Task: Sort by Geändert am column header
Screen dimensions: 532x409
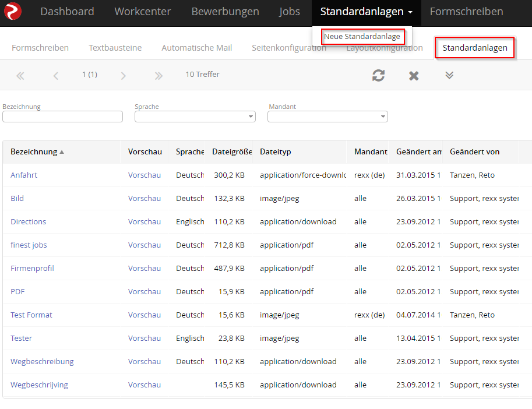Action: click(x=419, y=152)
